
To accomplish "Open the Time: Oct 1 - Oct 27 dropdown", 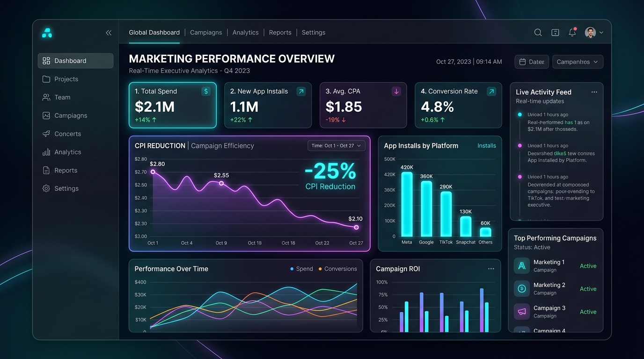I will [337, 146].
